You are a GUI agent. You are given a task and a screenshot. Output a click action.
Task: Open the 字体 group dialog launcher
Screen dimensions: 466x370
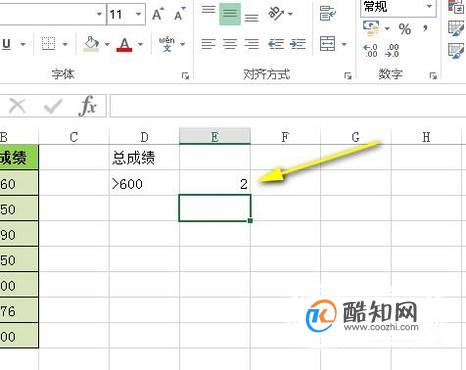(185, 76)
